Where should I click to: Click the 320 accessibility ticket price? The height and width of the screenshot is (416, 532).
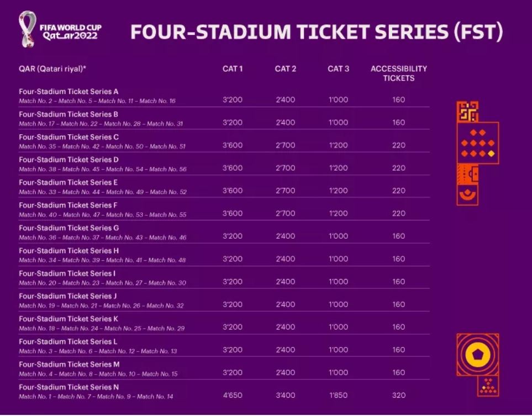pyautogui.click(x=399, y=396)
